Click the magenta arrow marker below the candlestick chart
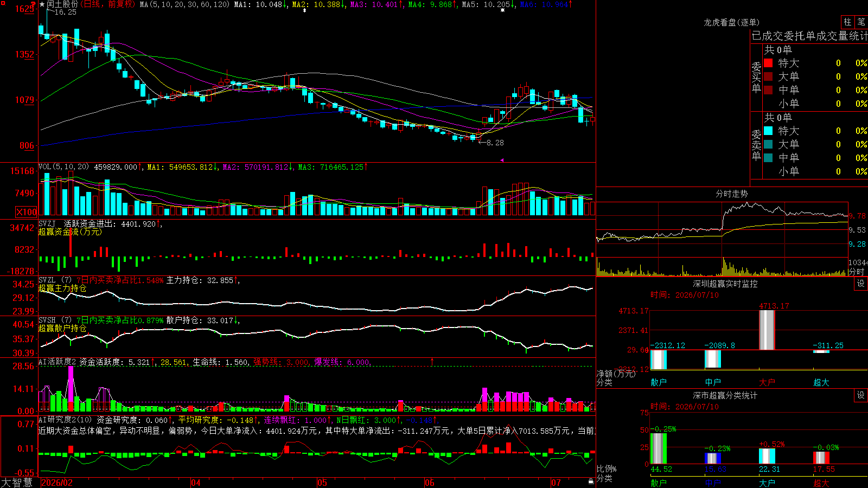 point(502,160)
